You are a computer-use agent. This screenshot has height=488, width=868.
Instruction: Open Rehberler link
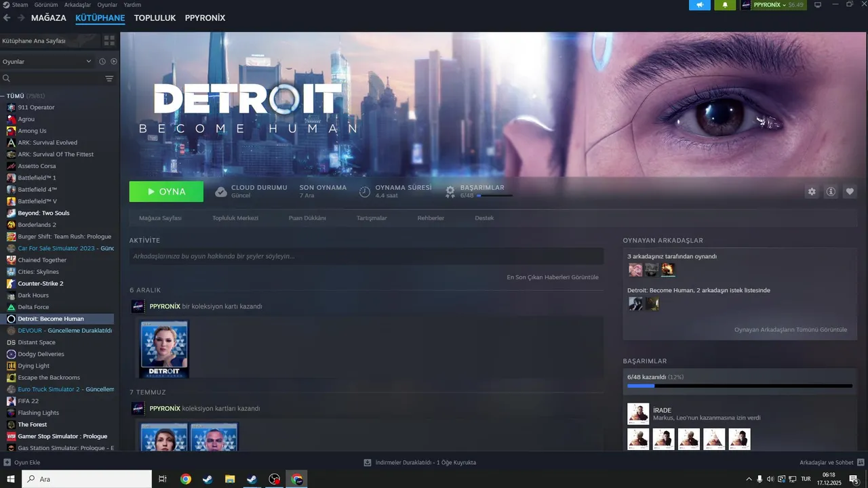point(431,218)
